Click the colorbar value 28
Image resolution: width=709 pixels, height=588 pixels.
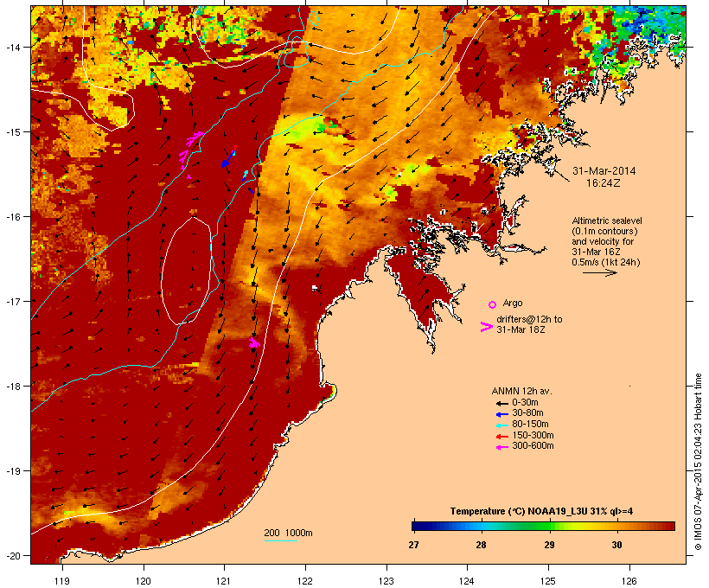481,545
